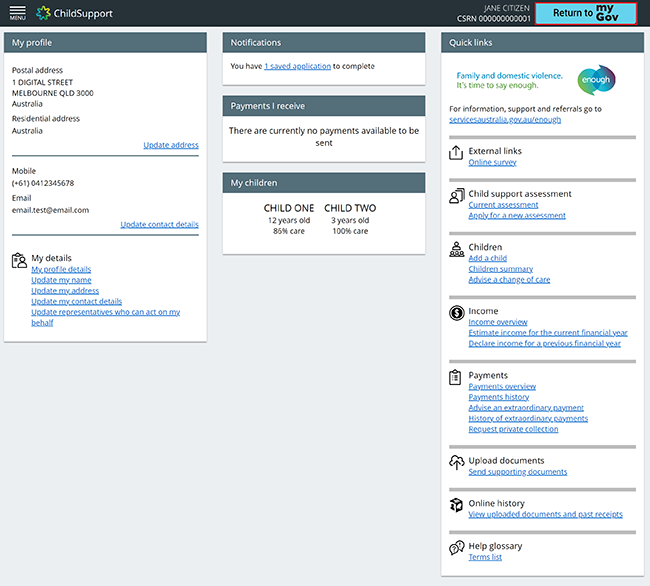Click the Update my contact details link
The image size is (650, 586).
pos(77,302)
